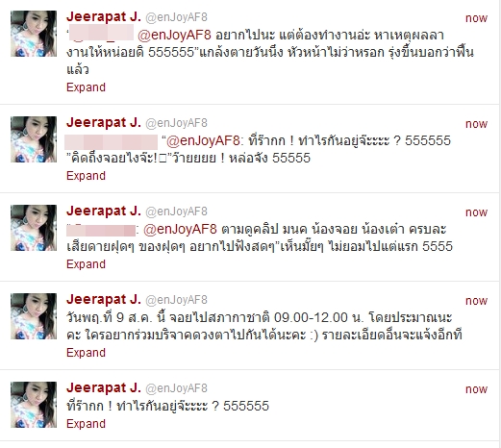Open avatar of the third tweet
The image size is (501, 448).
[34, 228]
